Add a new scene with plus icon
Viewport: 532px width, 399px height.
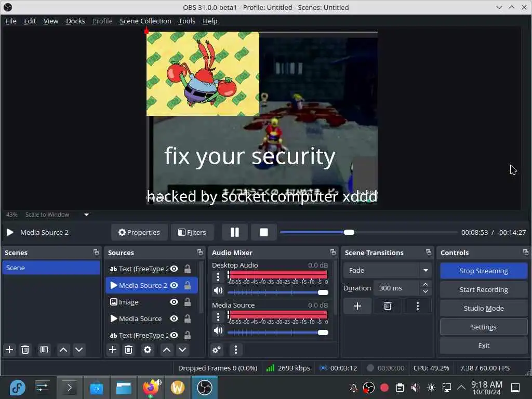click(9, 350)
